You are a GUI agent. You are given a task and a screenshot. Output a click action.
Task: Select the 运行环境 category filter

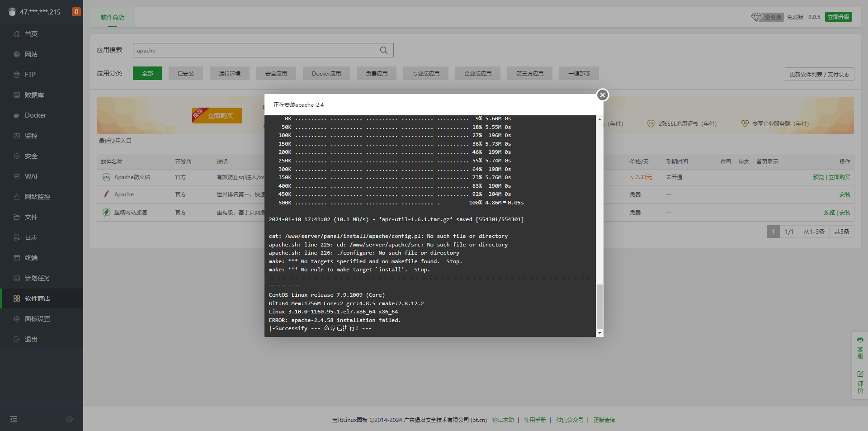[230, 73]
